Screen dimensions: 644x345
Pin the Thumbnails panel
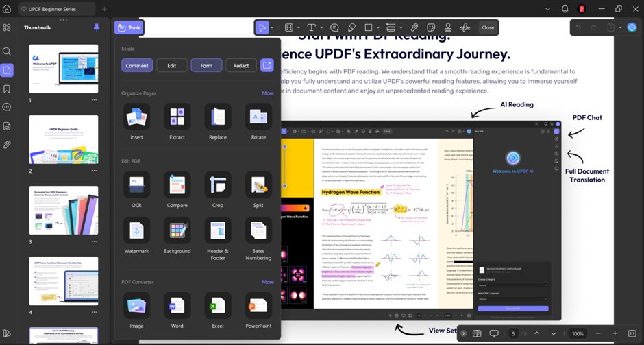coord(96,27)
